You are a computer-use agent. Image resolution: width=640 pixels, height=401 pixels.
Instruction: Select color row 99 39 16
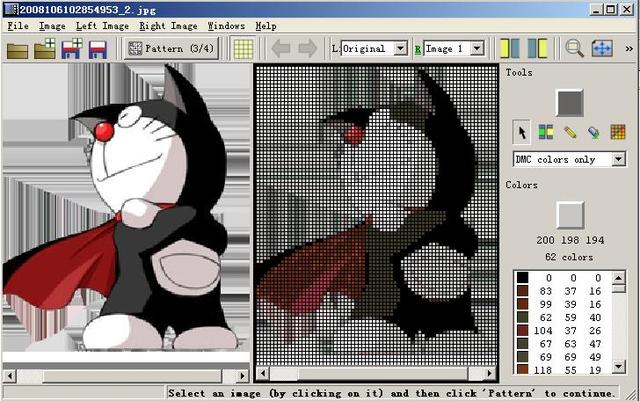click(562, 304)
